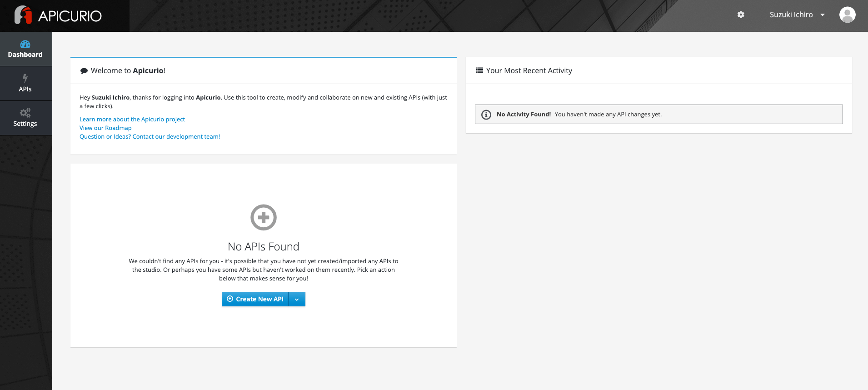
Task: Click the No APIs Found heading
Action: point(264,246)
